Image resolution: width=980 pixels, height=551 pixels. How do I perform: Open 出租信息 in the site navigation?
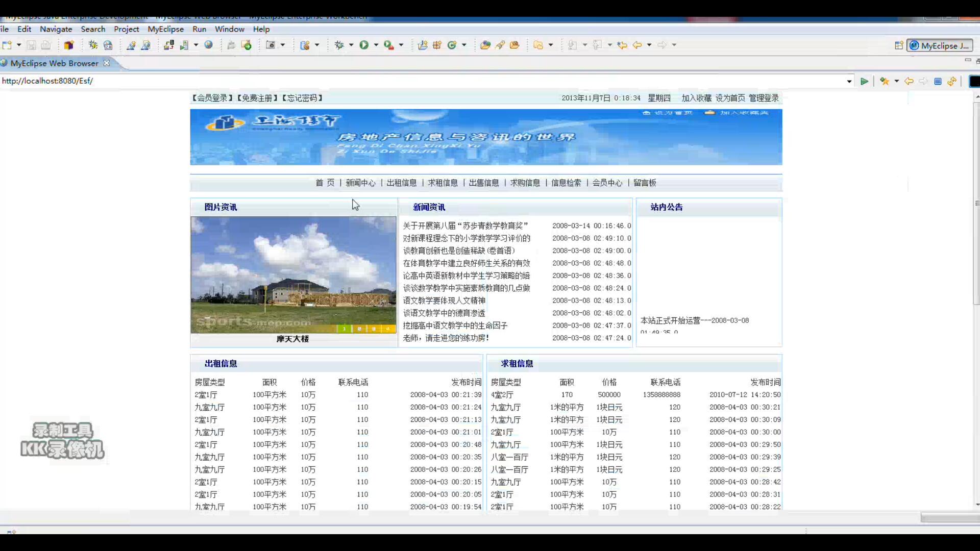coord(401,183)
